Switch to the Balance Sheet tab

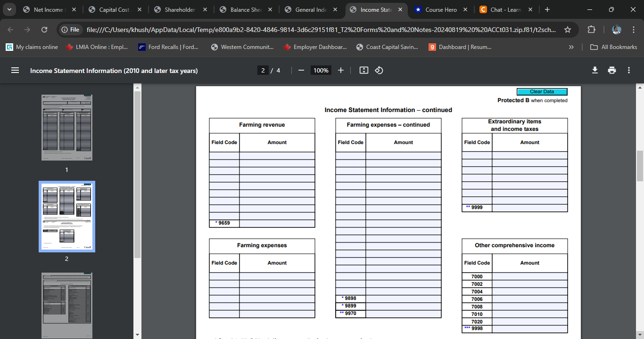[x=245, y=9]
